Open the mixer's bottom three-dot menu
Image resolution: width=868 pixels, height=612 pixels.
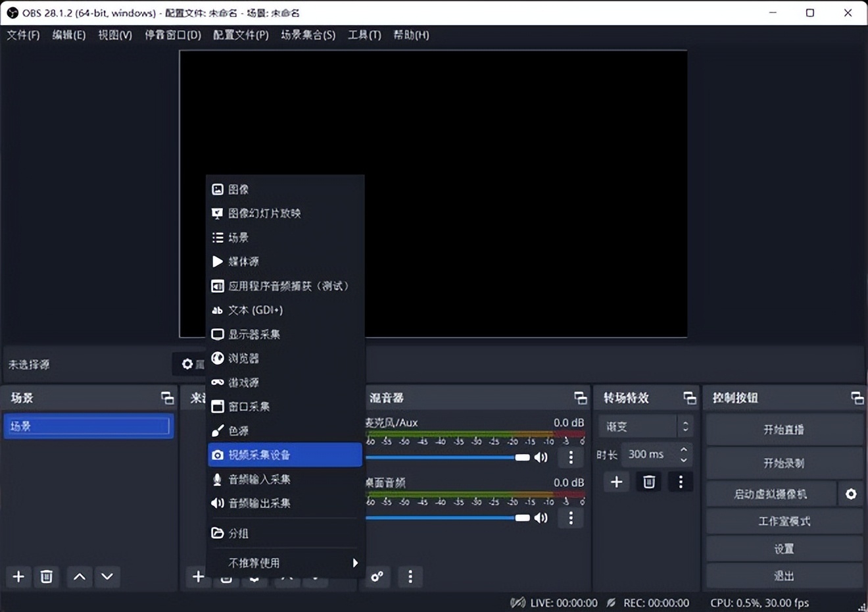coord(410,577)
